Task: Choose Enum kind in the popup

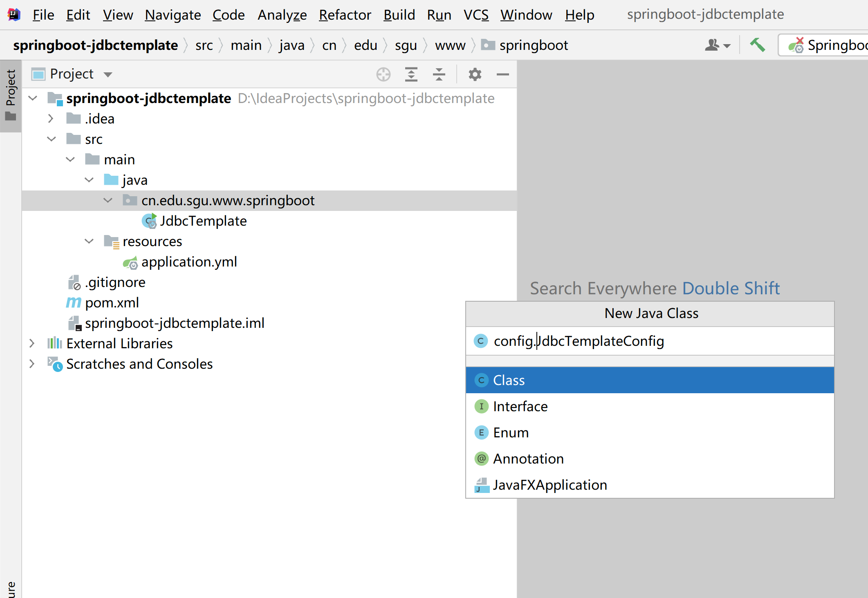Action: click(511, 433)
